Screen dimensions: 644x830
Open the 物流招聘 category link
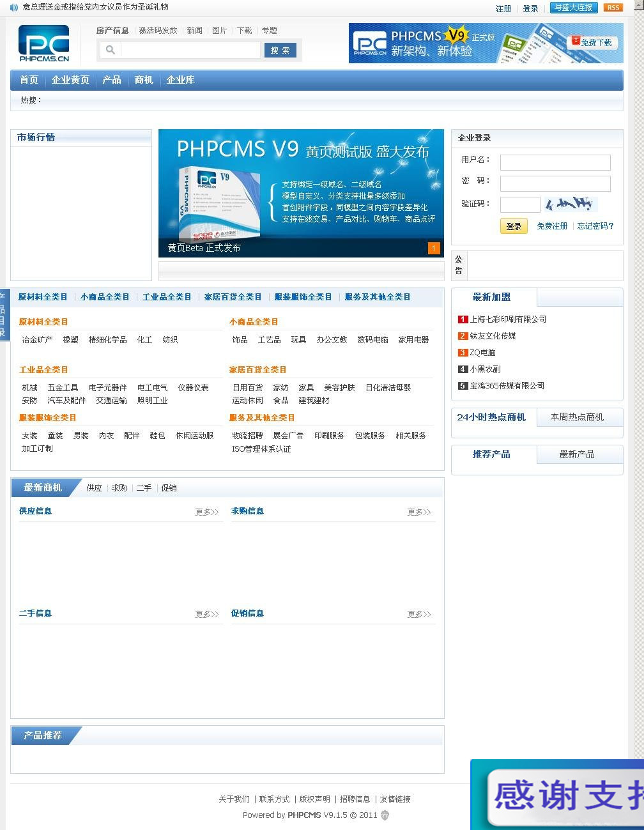pos(248,436)
